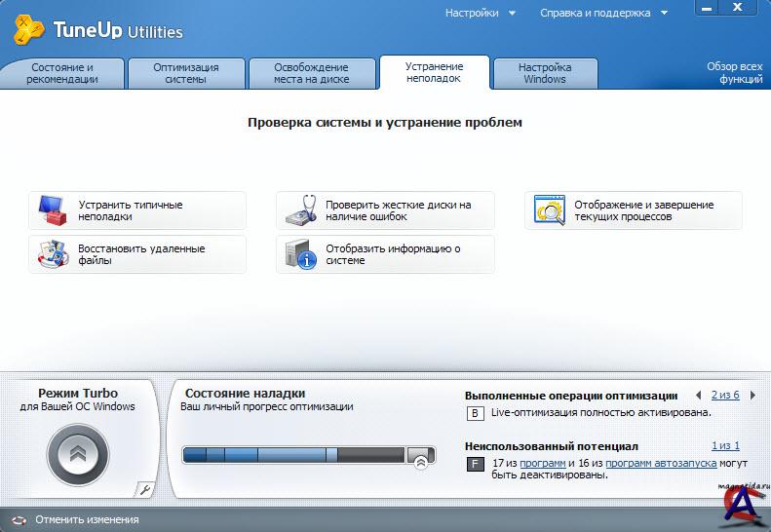Click the Обзор всех функций button

click(x=734, y=74)
